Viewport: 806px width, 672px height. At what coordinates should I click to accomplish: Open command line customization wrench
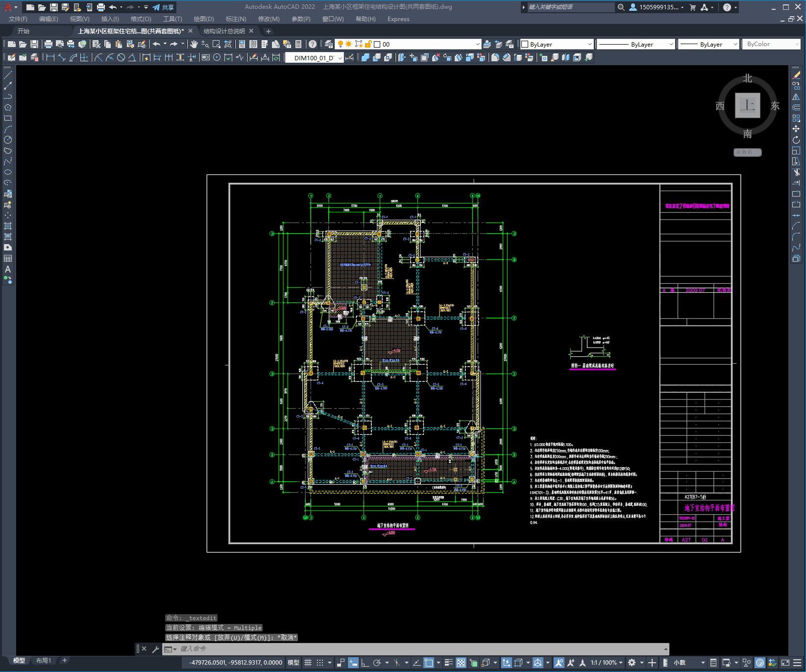(x=156, y=649)
